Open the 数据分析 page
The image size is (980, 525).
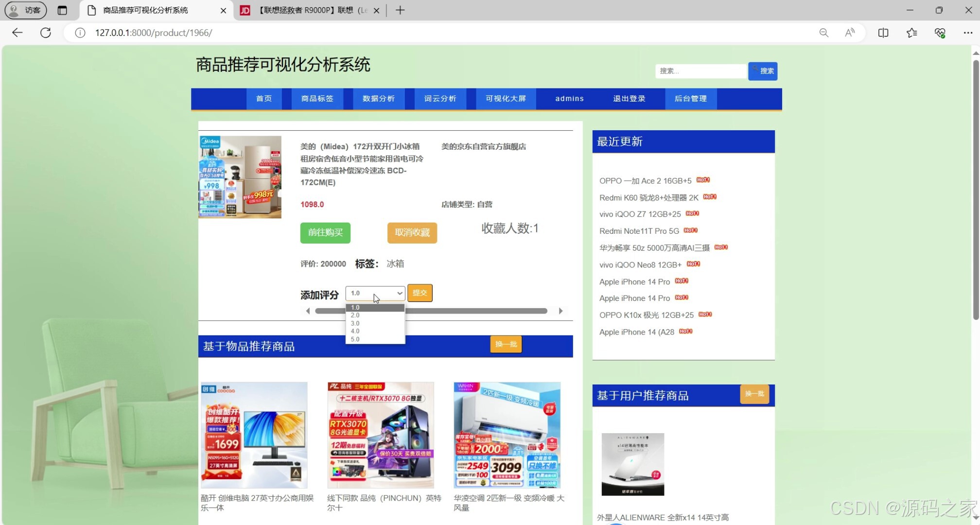[x=379, y=99]
